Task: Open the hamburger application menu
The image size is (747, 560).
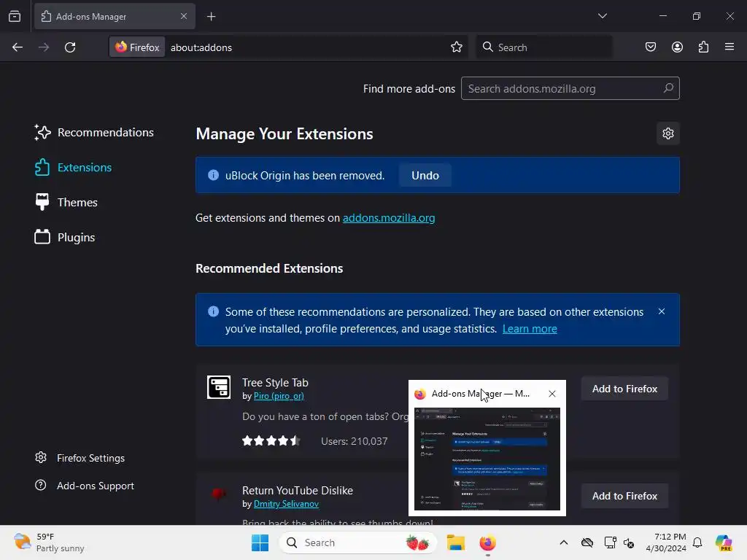Action: pyautogui.click(x=729, y=47)
